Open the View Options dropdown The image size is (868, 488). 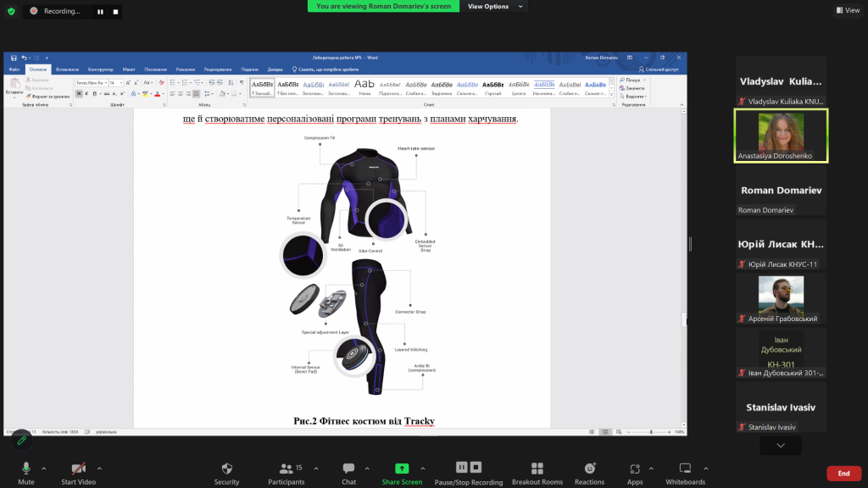click(x=494, y=6)
